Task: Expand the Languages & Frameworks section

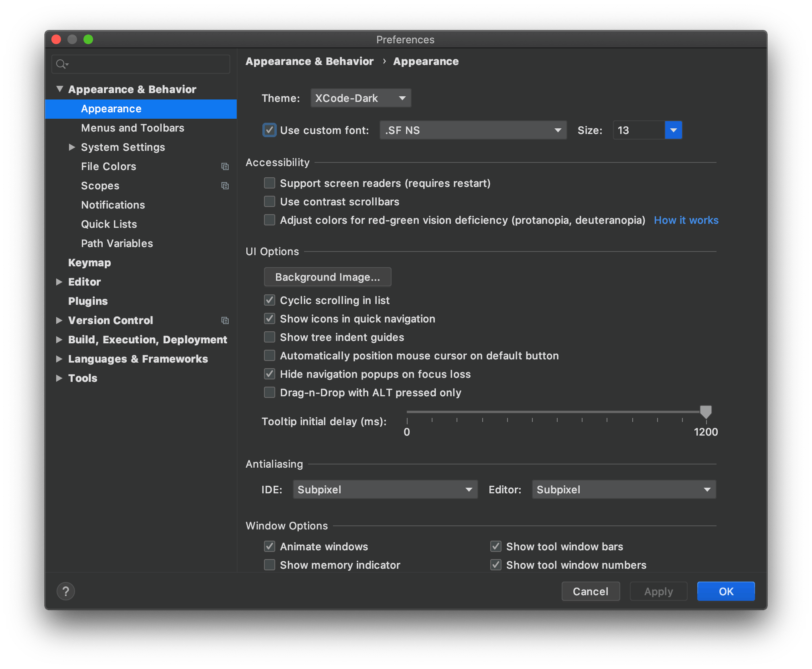Action: pos(59,359)
